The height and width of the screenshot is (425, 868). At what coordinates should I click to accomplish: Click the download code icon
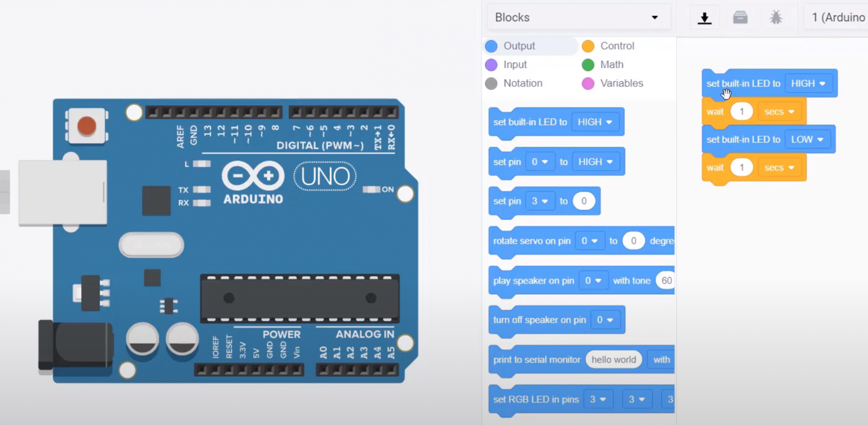(705, 17)
